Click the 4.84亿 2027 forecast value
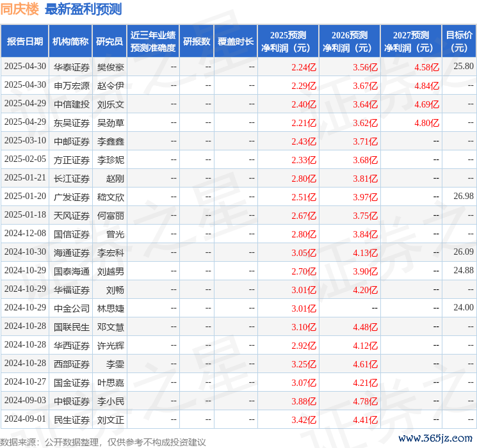 click(x=427, y=86)
